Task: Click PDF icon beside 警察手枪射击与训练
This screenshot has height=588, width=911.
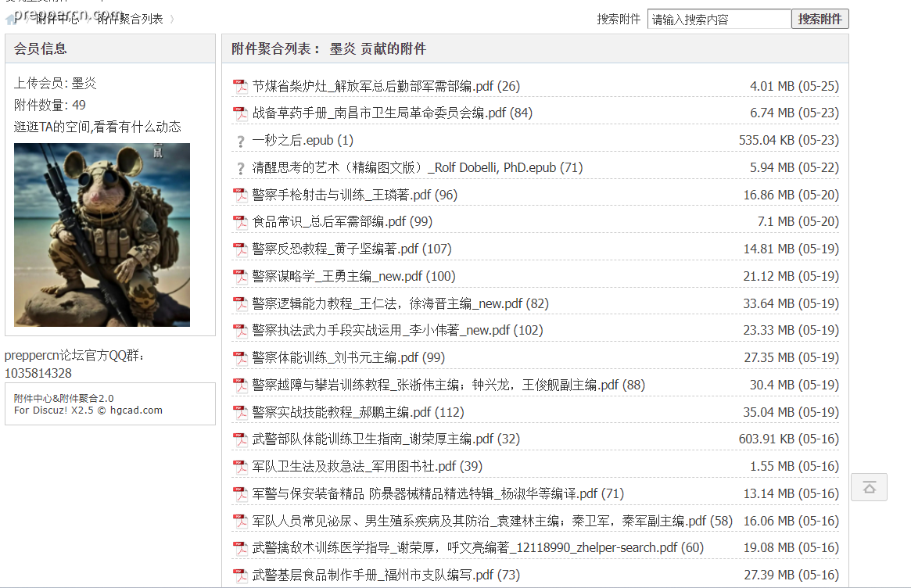Action: (240, 195)
